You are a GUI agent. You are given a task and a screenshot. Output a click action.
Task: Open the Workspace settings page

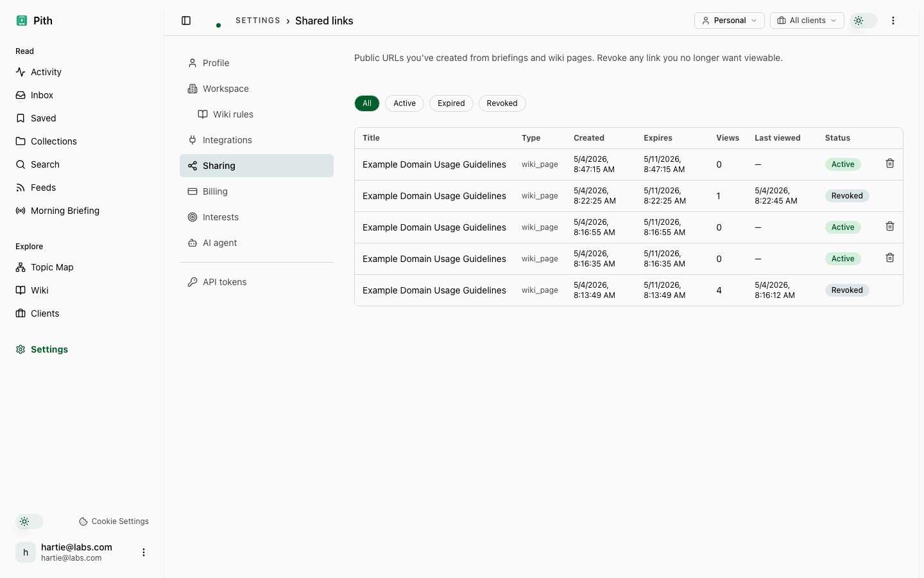(257, 89)
